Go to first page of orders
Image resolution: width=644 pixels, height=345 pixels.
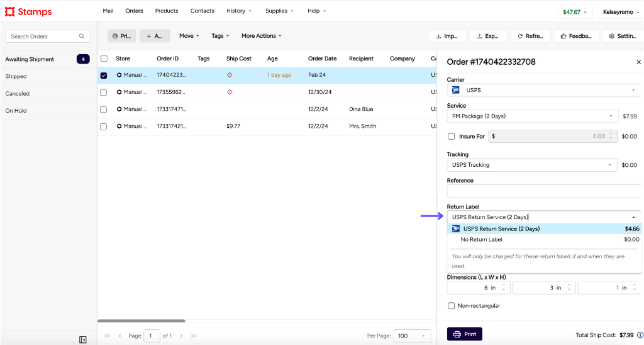tap(107, 336)
